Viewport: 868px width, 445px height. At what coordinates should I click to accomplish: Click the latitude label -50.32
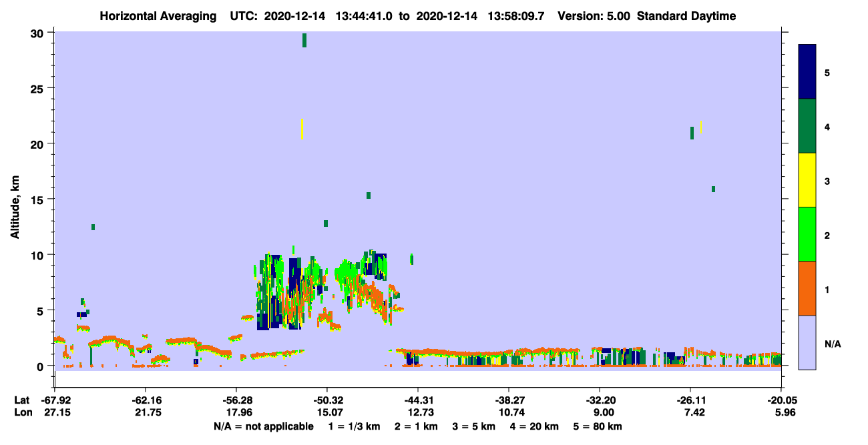pyautogui.click(x=327, y=400)
